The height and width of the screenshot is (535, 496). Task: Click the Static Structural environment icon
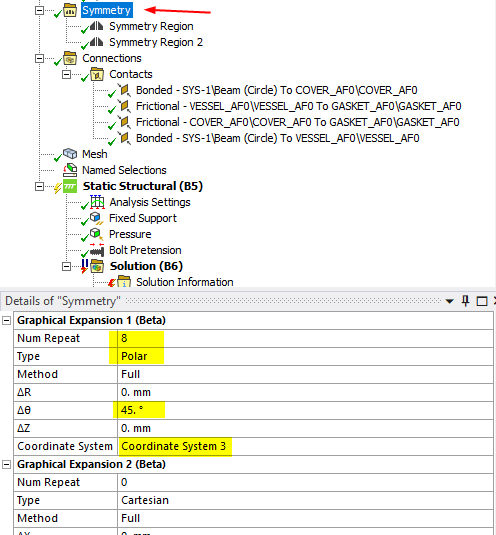70,186
